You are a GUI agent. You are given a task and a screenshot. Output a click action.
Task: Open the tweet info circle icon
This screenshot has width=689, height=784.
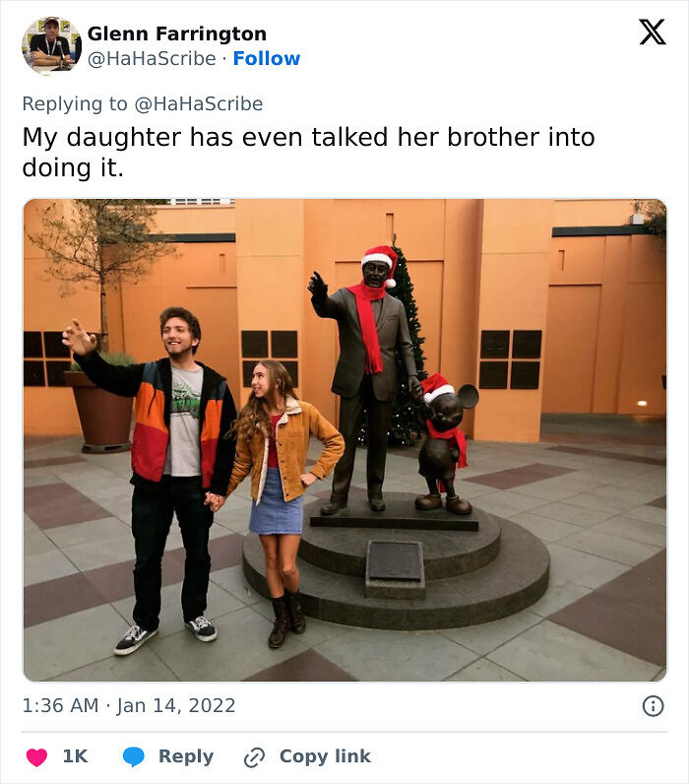pos(653,706)
